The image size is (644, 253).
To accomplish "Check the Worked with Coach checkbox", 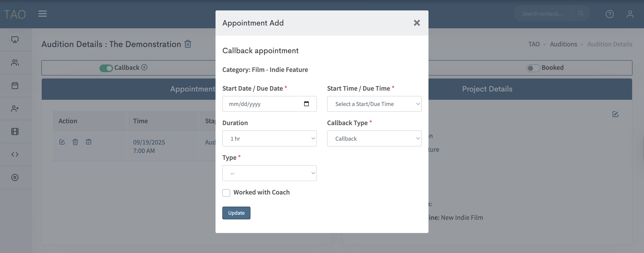I will coord(226,193).
